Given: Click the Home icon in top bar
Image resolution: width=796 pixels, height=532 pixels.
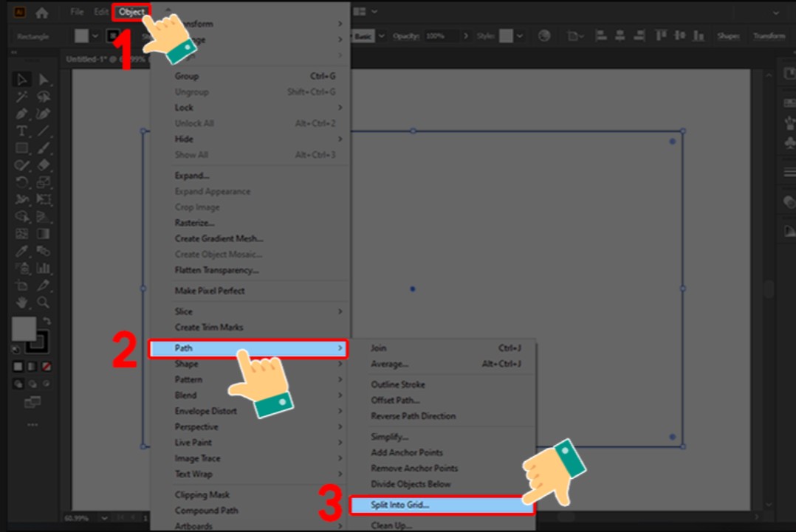Looking at the screenshot, I should (42, 13).
